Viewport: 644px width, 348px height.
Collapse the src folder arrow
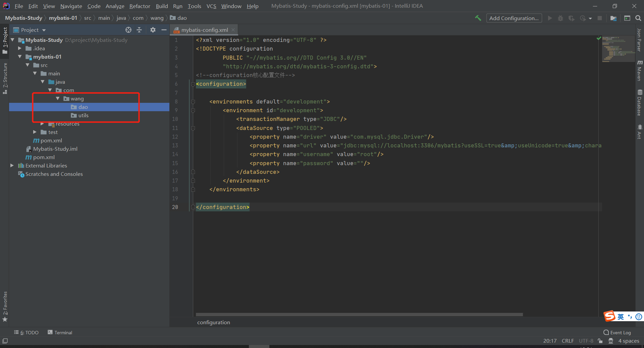(x=28, y=65)
